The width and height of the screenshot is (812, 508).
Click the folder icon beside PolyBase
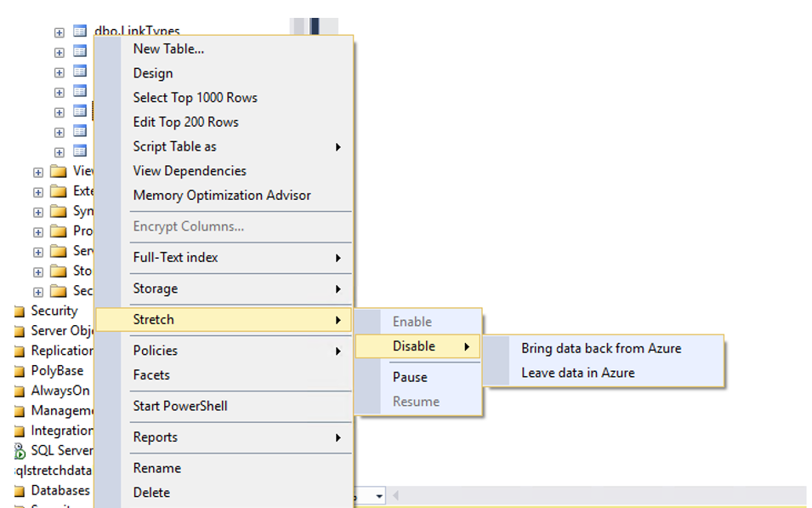20,371
